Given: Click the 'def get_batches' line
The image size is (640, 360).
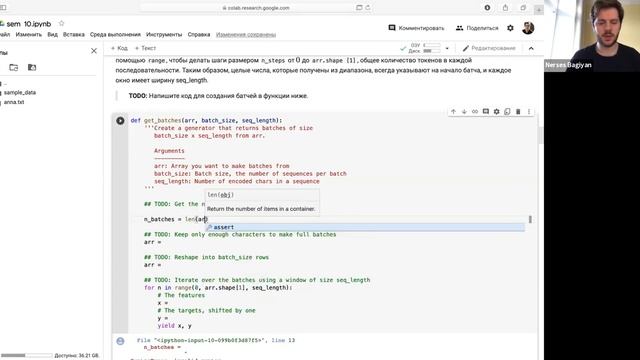Looking at the screenshot, I should pyautogui.click(x=206, y=121).
